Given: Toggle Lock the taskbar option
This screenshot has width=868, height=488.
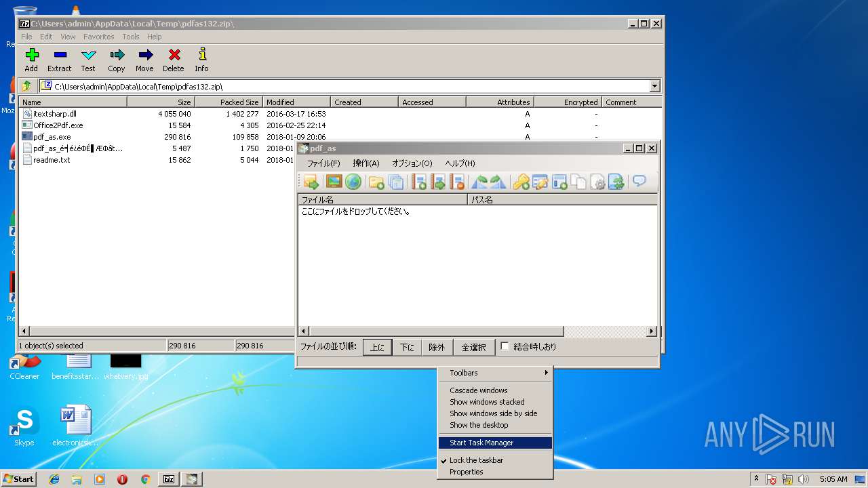Looking at the screenshot, I should (476, 460).
